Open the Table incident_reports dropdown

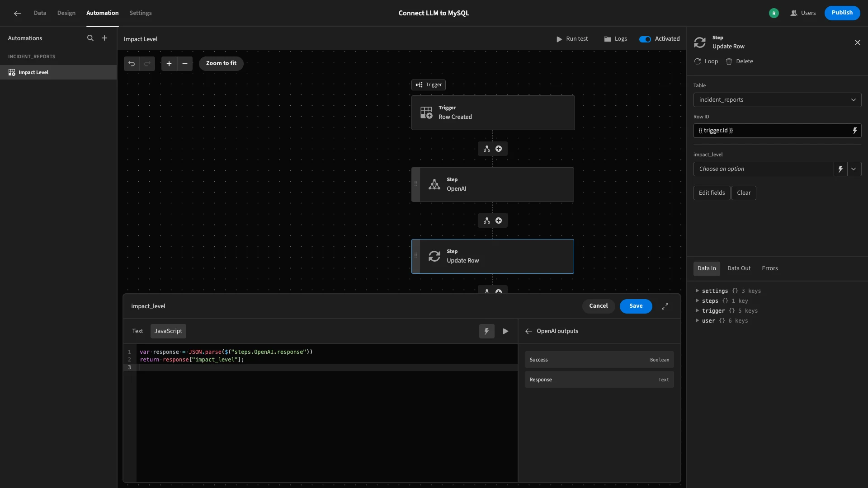point(777,100)
